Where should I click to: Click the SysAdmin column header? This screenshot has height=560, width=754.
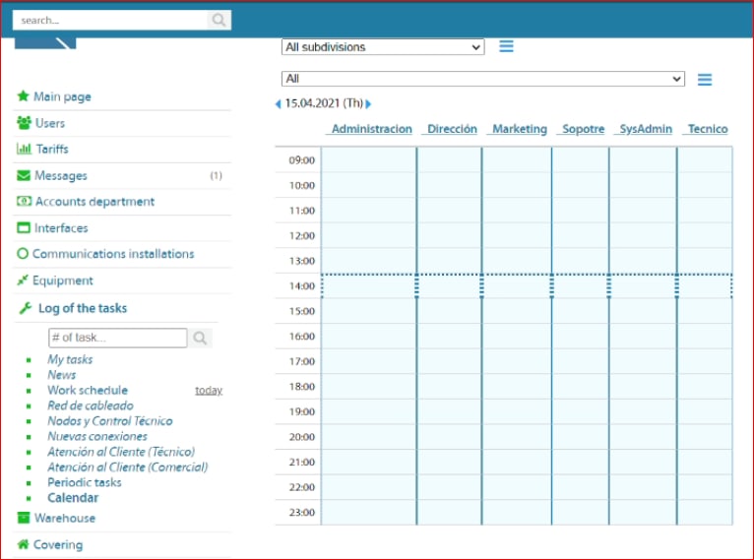646,129
